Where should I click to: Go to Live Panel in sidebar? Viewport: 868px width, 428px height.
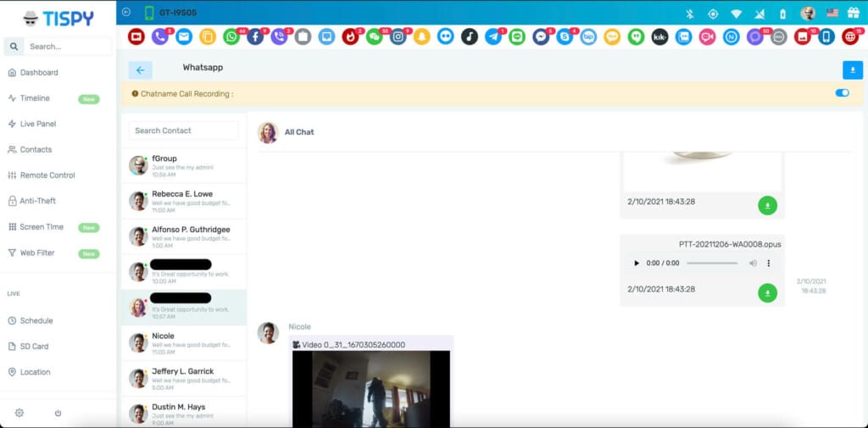(38, 124)
